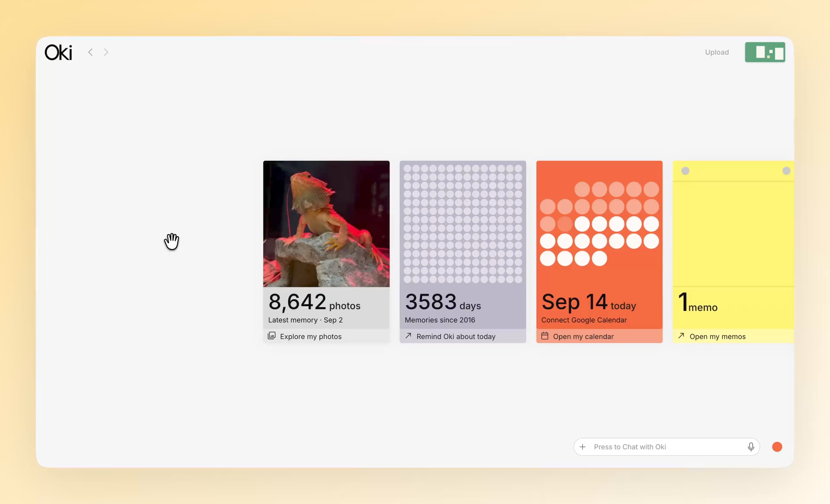Click Memories since 2016 text
830x504 pixels.
point(440,320)
